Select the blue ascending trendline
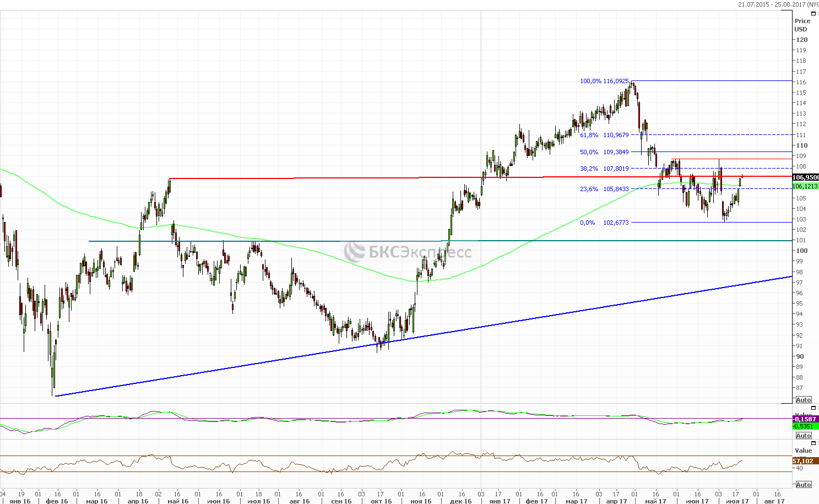Screen dimensions: 819x504 coord(424,337)
